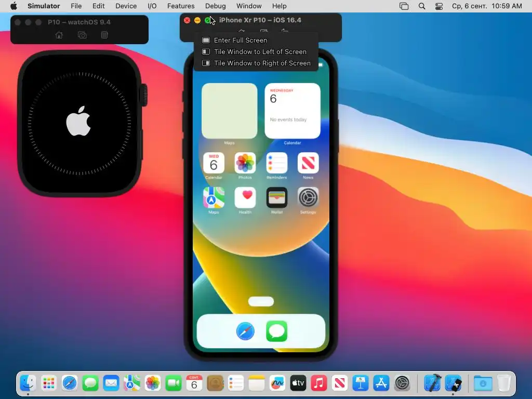Viewport: 532px width, 399px height.
Task: Open the Reminders app on iPhone
Action: point(277,163)
